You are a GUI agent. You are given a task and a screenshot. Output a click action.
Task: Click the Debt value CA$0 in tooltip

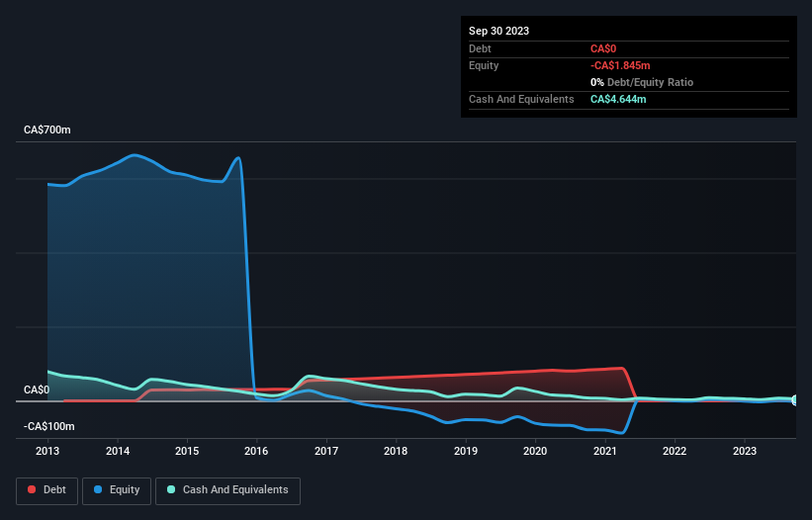click(x=603, y=48)
